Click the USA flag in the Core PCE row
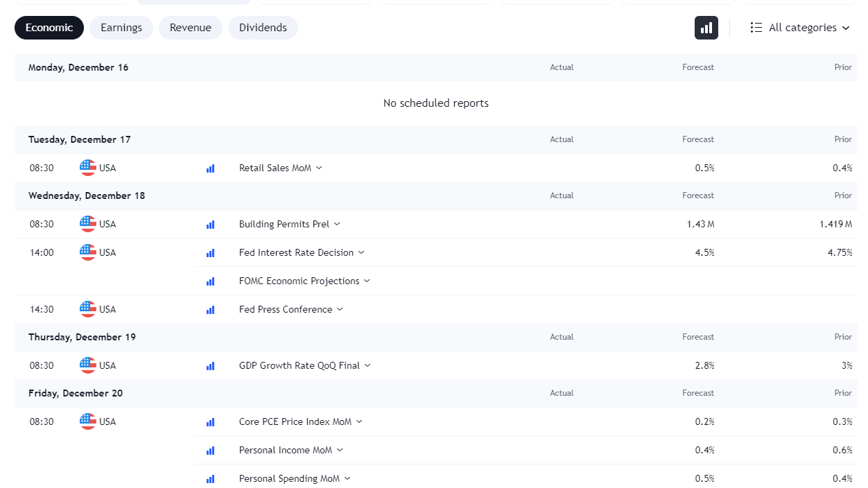This screenshot has height=488, width=868. 88,421
